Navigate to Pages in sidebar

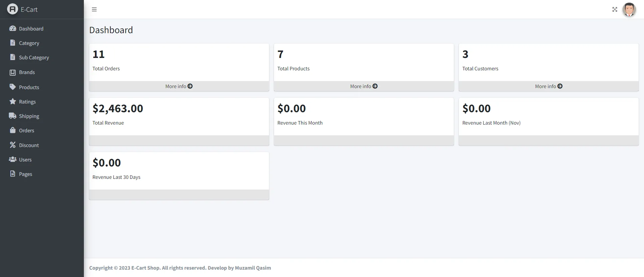pyautogui.click(x=25, y=174)
